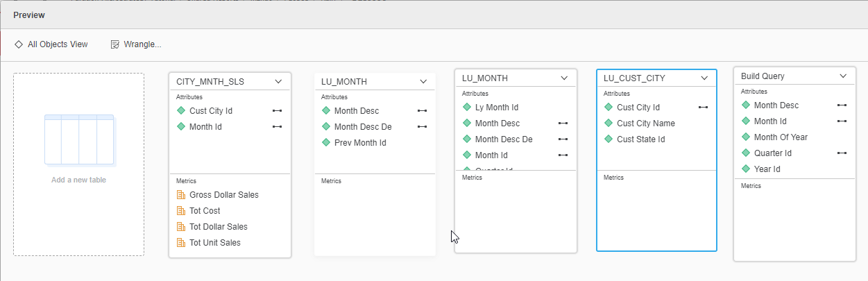868x281 pixels.
Task: Click link icon beside Cust City Id in LU_CUST_CITY
Action: pyautogui.click(x=703, y=108)
